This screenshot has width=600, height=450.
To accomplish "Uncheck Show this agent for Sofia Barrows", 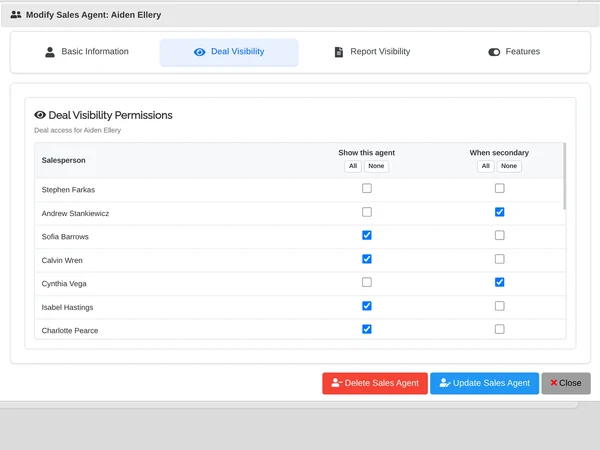I will tap(367, 235).
